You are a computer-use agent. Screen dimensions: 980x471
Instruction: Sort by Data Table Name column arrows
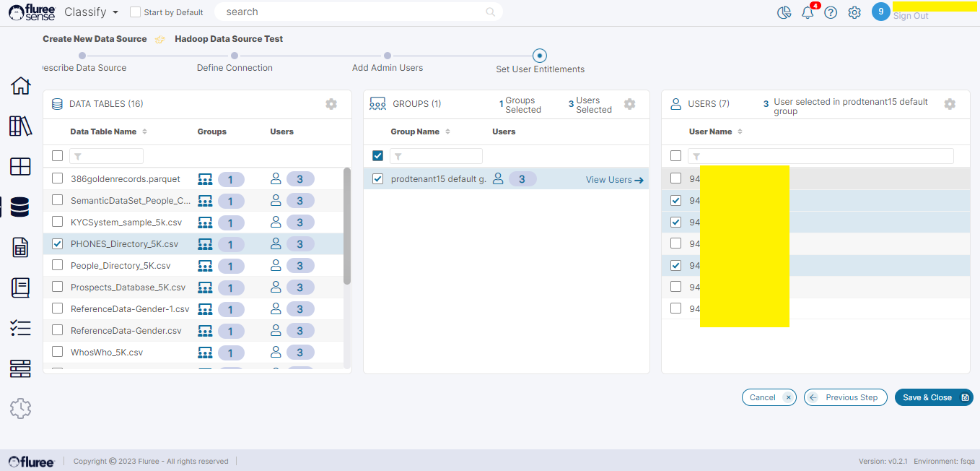point(144,131)
